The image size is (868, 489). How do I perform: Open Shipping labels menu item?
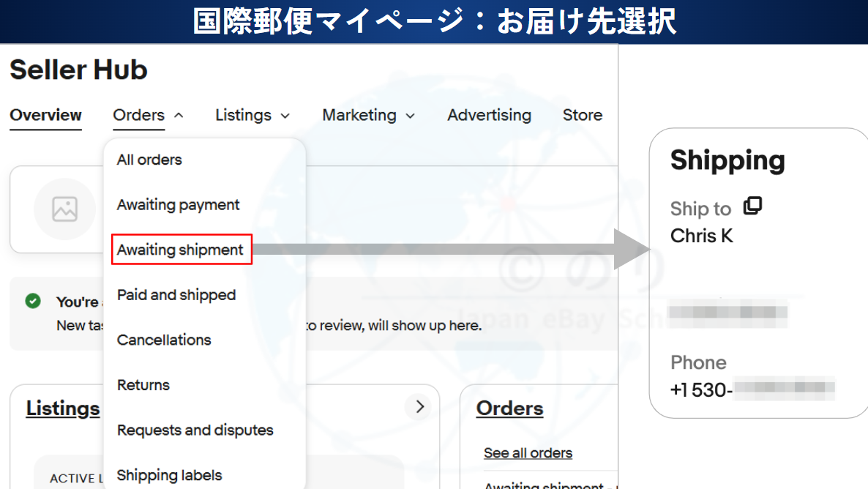click(x=169, y=475)
